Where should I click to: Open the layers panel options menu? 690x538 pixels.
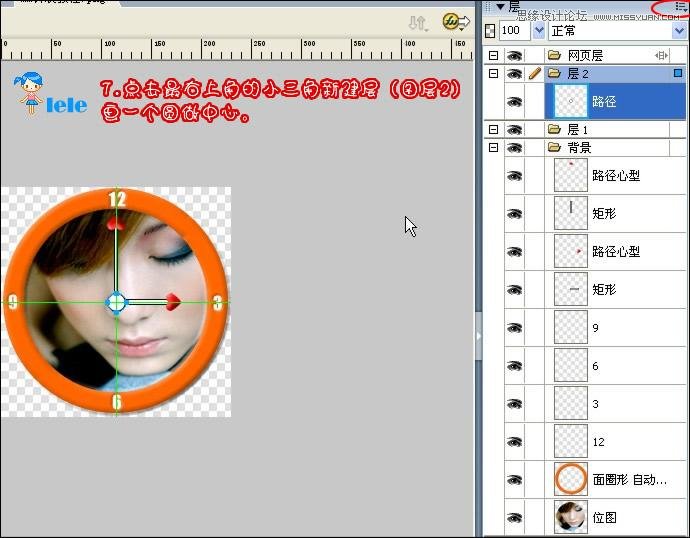[x=681, y=6]
